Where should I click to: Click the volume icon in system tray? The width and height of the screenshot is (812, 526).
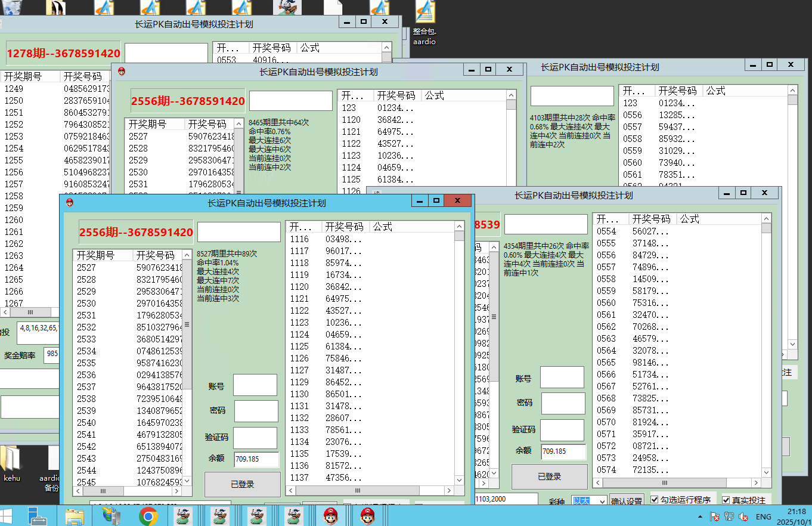(x=743, y=517)
